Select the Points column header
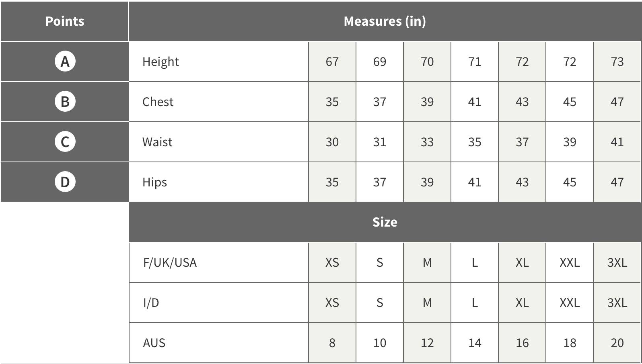This screenshot has height=364, width=642. [64, 21]
